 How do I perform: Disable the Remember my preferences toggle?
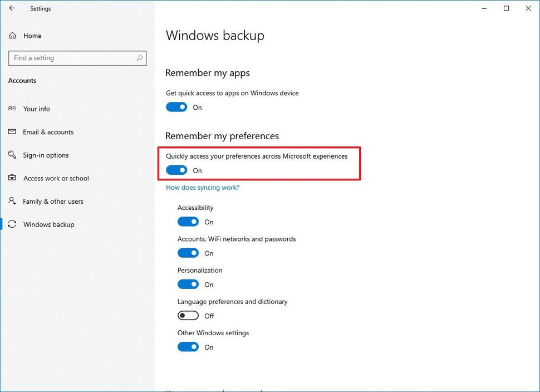[x=176, y=170]
